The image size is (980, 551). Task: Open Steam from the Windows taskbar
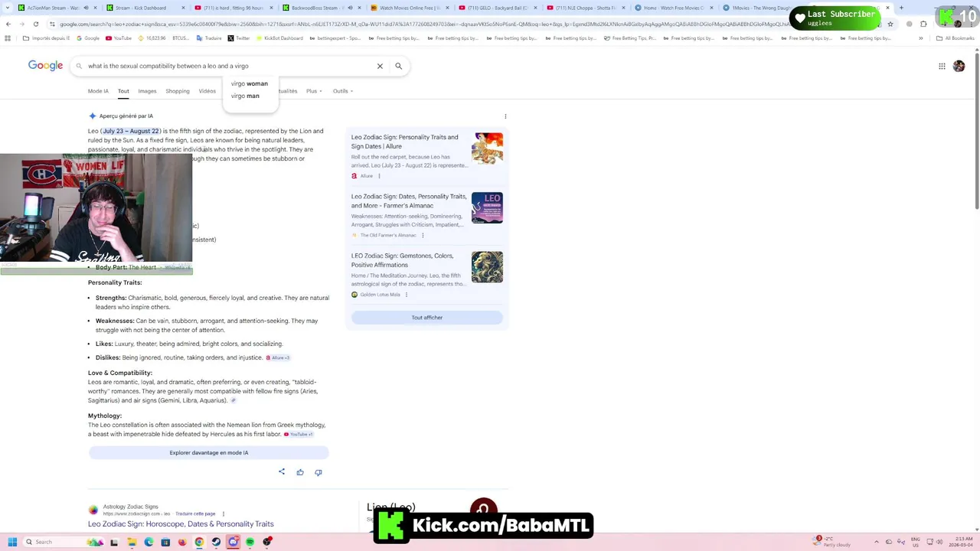pyautogui.click(x=216, y=542)
